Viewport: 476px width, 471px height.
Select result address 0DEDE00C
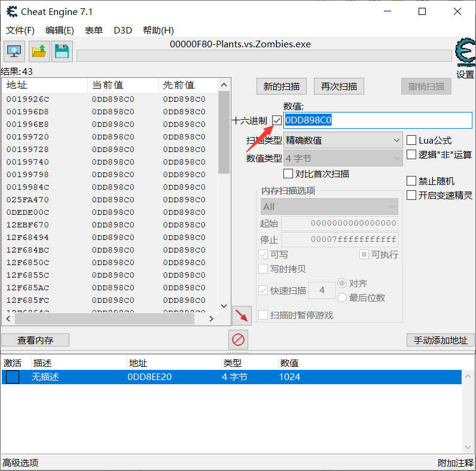(x=28, y=212)
